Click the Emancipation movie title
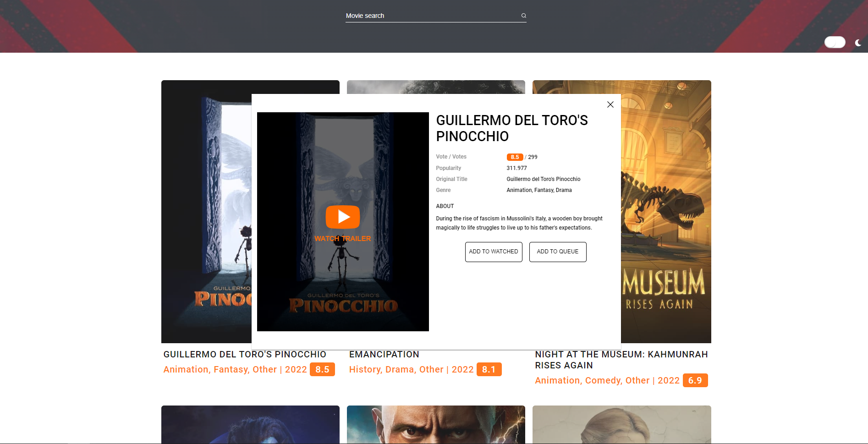This screenshot has width=868, height=444. [x=384, y=355]
